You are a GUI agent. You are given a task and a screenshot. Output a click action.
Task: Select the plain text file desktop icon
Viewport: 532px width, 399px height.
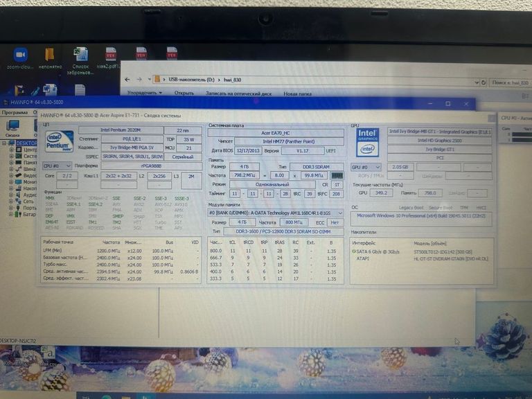click(80, 90)
